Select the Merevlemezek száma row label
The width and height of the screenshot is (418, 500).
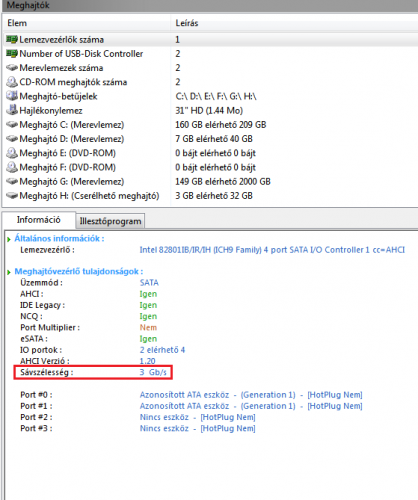[61, 68]
